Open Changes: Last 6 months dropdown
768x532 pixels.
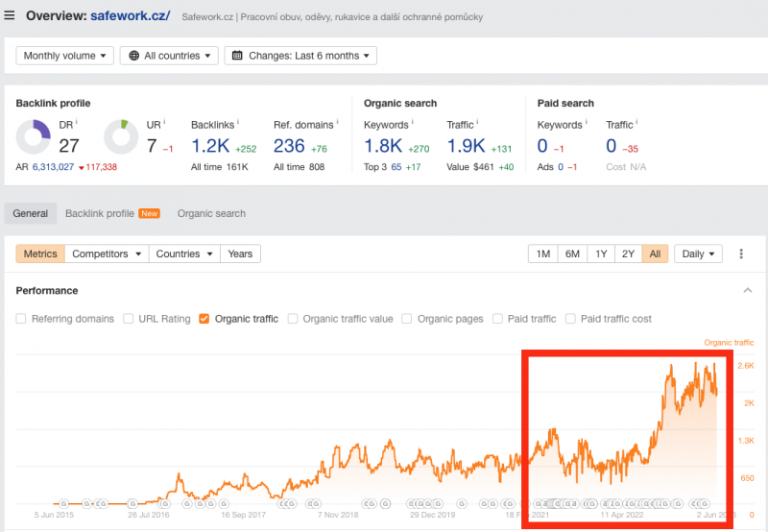[x=300, y=56]
